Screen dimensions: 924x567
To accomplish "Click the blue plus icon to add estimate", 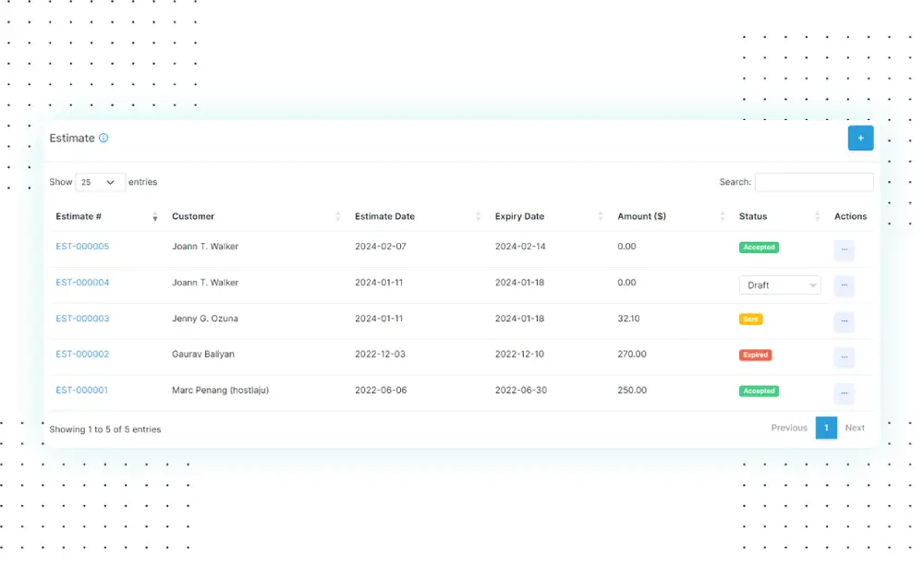I will [x=860, y=138].
